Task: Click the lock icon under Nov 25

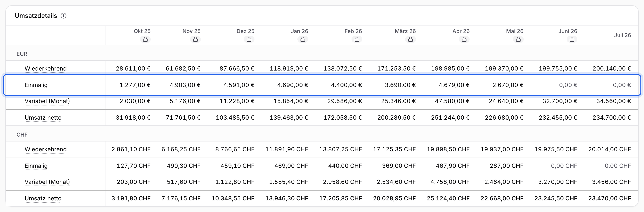Action: coord(195,39)
